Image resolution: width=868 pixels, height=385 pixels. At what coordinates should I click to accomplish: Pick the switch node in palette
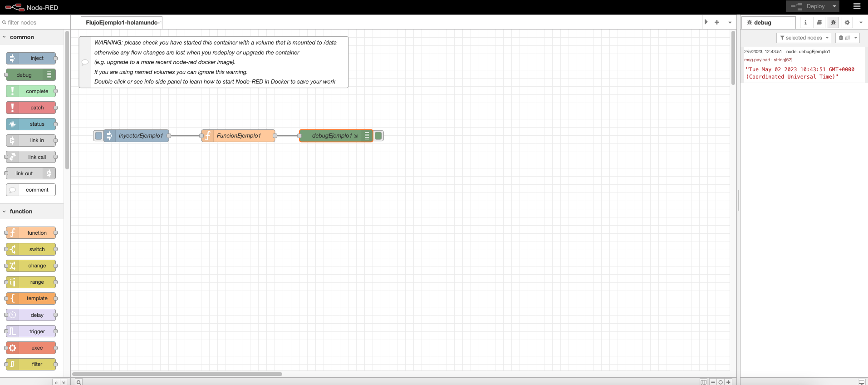click(31, 249)
